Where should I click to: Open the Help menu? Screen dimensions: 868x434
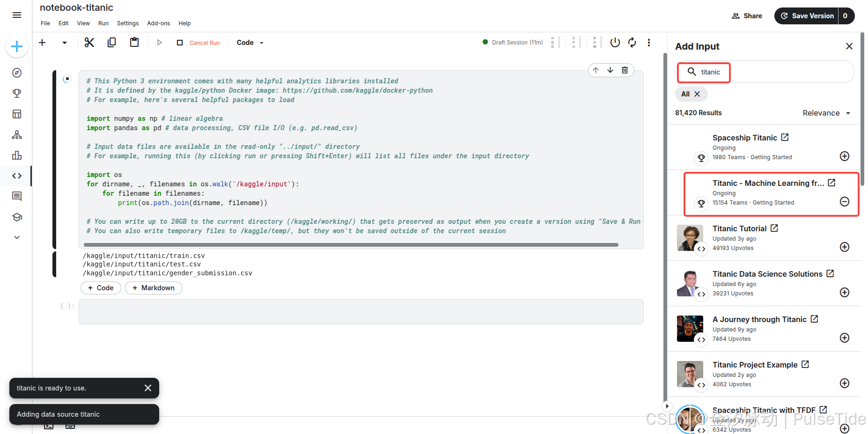coord(185,23)
